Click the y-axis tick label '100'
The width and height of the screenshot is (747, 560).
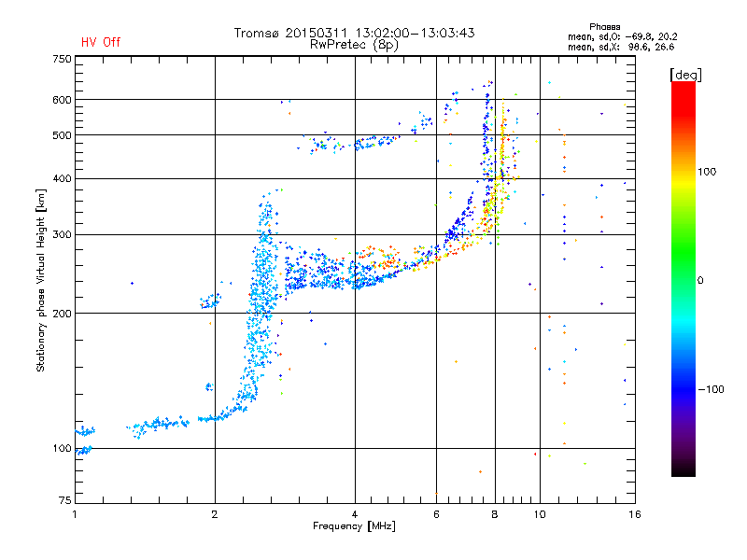tap(62, 449)
